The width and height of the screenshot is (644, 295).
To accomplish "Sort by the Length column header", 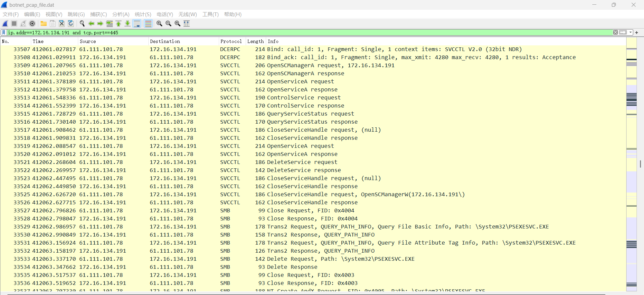I will coord(256,41).
